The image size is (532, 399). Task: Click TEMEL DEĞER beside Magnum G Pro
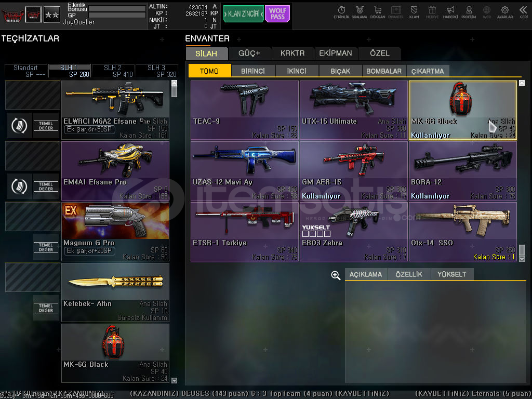[x=46, y=247]
